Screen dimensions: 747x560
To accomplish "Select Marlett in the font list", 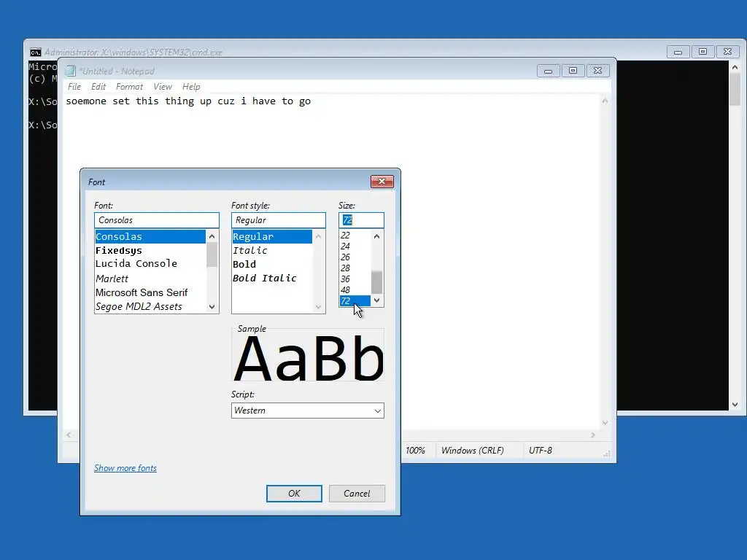I will (150, 279).
